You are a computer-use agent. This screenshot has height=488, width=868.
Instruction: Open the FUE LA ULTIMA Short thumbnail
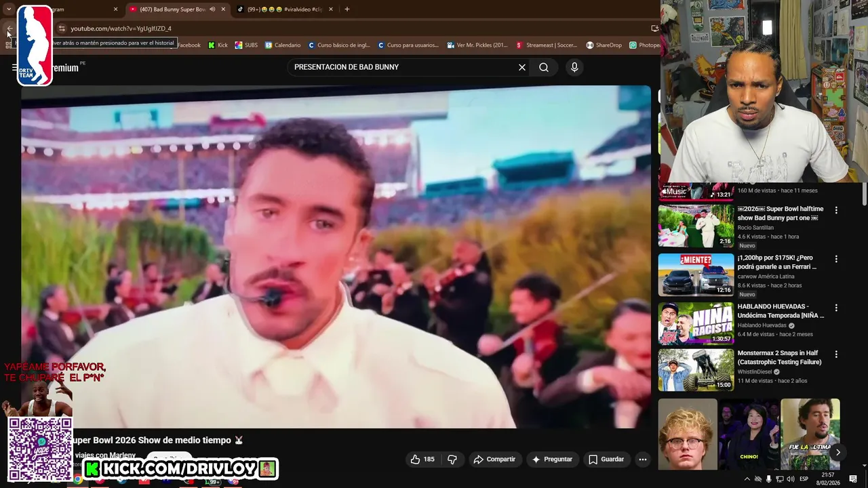(x=810, y=434)
